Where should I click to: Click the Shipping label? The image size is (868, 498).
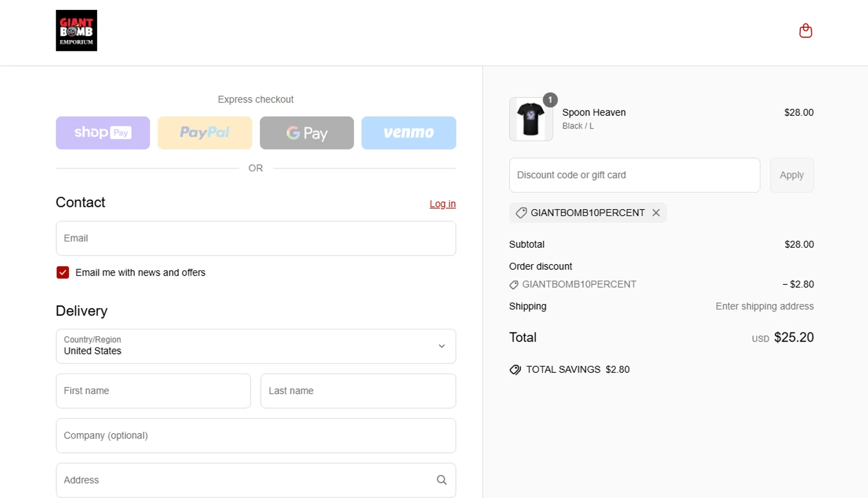528,306
